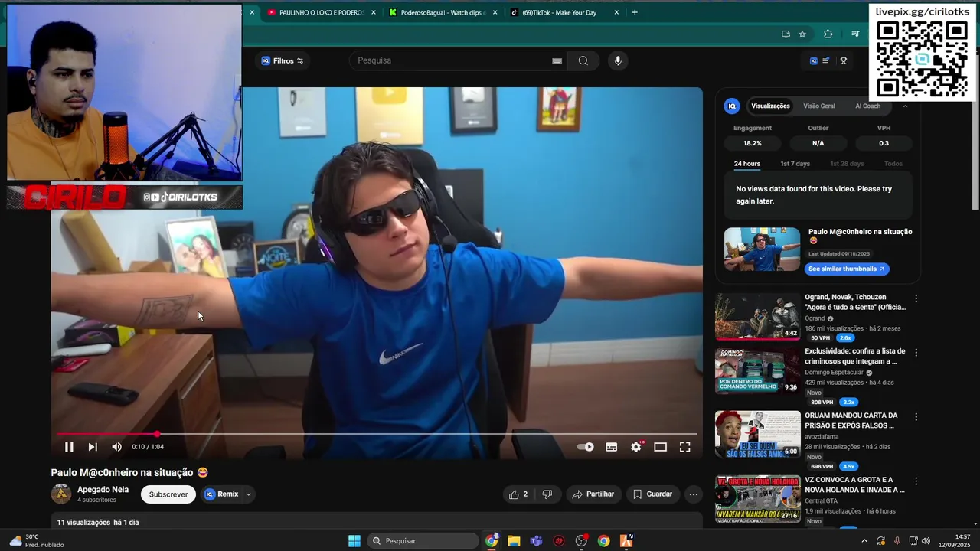
Task: Save video with Guardar button
Action: coord(652,494)
